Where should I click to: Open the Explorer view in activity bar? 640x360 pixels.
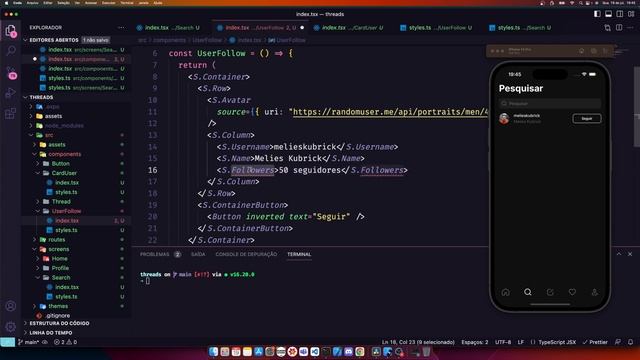[11, 31]
